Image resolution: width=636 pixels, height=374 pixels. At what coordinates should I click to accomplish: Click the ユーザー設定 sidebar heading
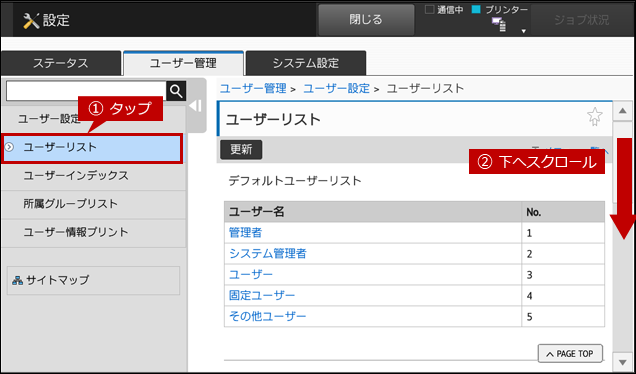49,119
